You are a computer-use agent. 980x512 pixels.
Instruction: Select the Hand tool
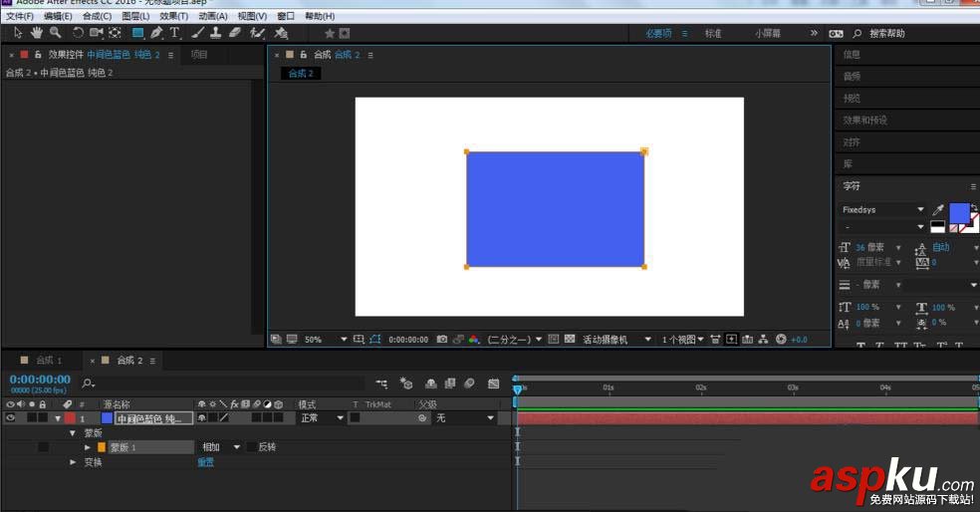(37, 33)
